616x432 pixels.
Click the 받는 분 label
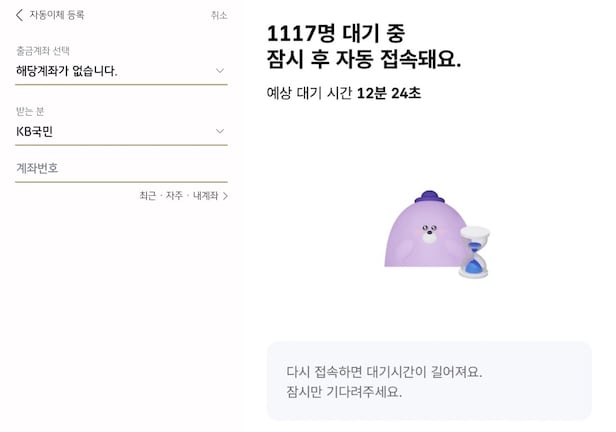coord(31,110)
